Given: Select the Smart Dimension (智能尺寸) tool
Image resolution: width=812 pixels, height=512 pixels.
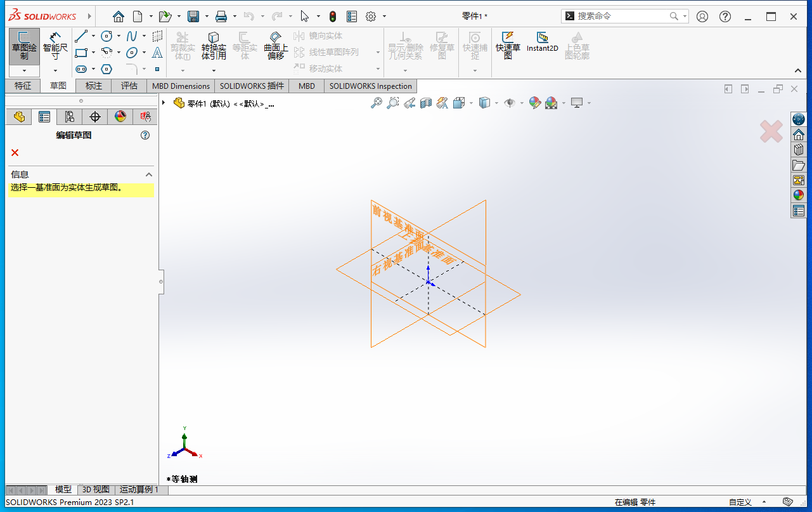Looking at the screenshot, I should coord(55,44).
